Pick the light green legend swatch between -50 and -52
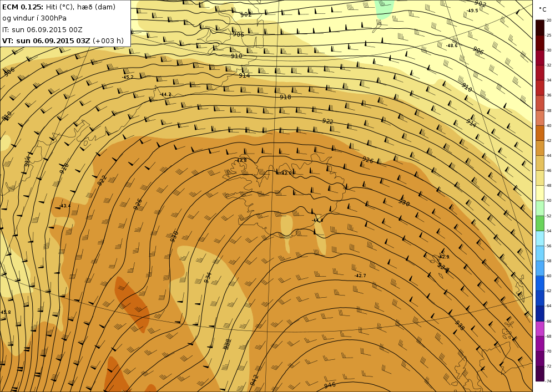Image resolution: width=555 pixels, height=392 pixels. tap(540, 208)
